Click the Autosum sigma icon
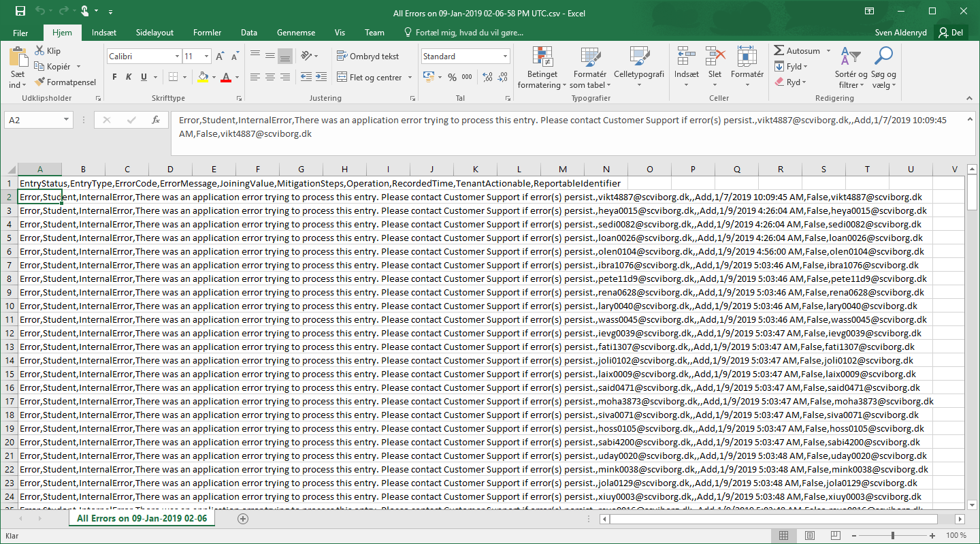 click(x=779, y=51)
